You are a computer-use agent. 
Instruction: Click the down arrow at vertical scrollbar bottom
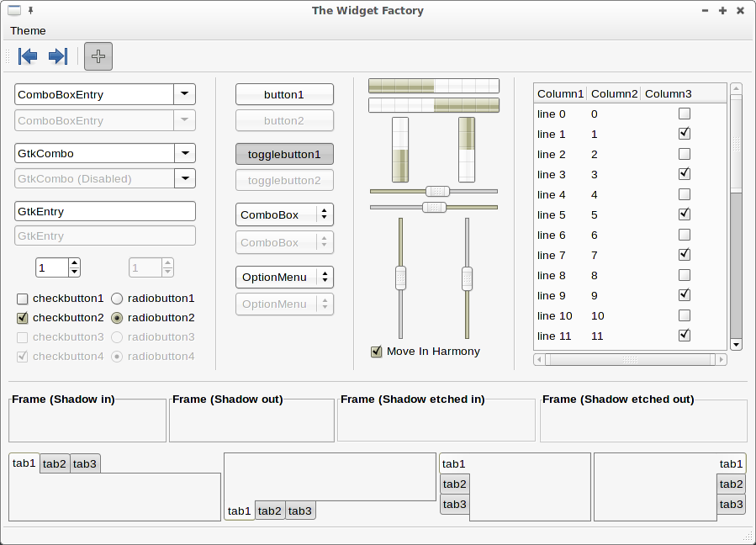pos(736,344)
